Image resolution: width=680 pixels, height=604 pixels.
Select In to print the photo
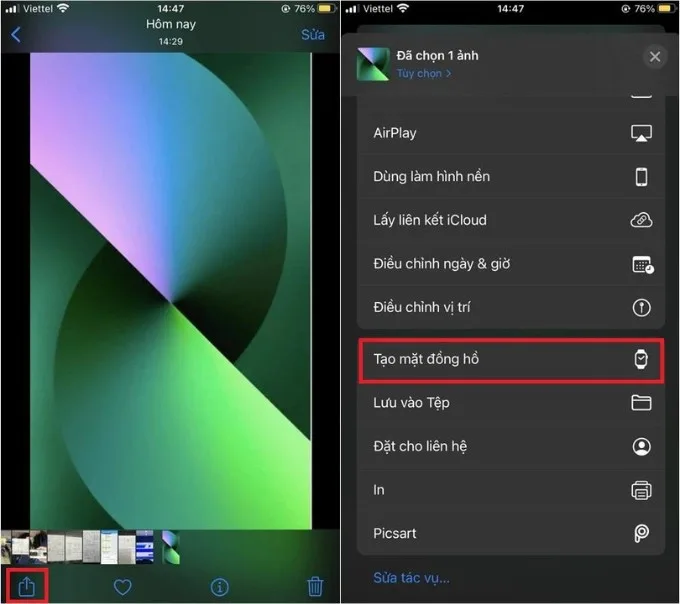(510, 490)
